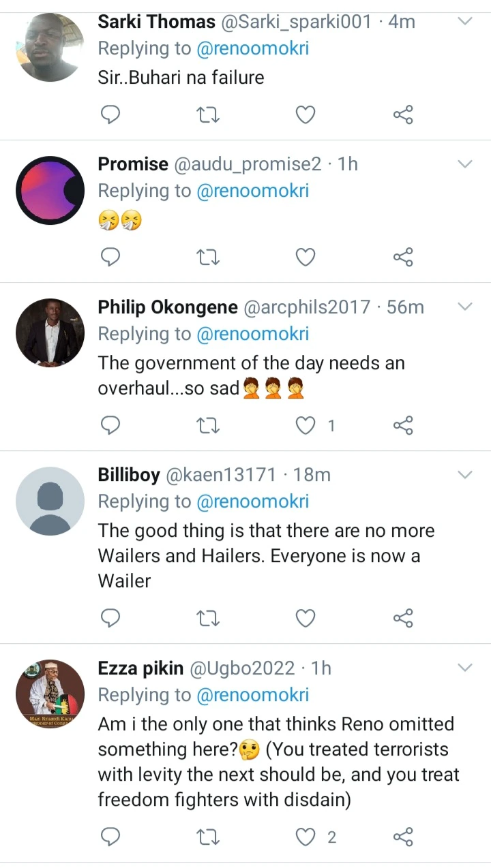Reply to Philip Okongene's tweet

tap(110, 426)
